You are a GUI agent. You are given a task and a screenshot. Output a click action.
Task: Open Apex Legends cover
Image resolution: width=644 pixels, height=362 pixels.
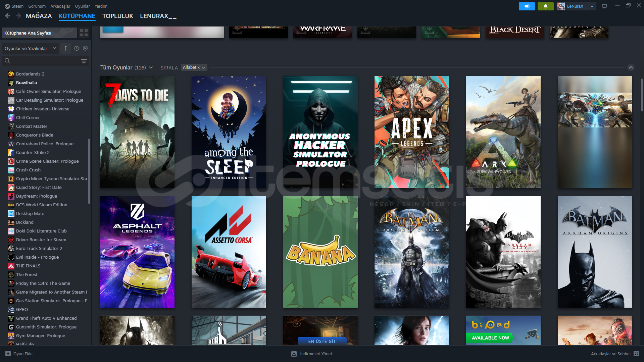(412, 132)
